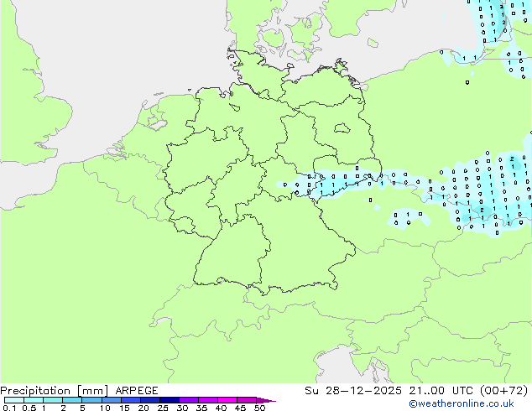
Task: Click the '50' legend scale value
Action: coord(259,408)
